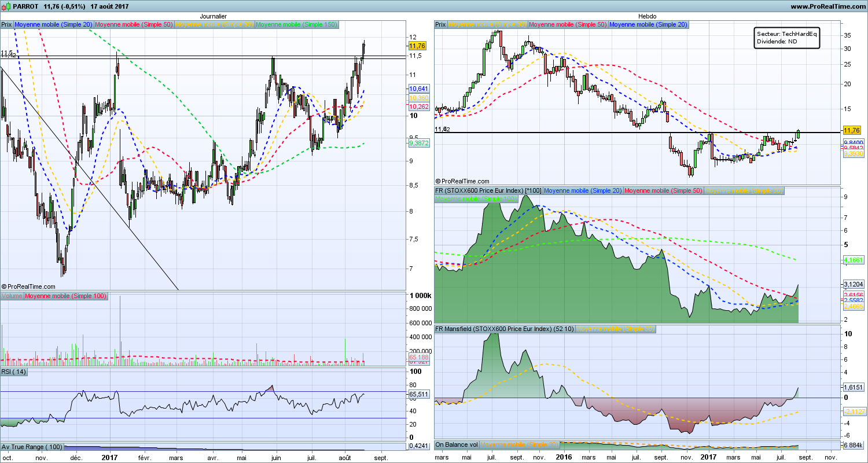Click the Av True Range (100) label
This screenshot has height=463, width=868.
point(32,447)
